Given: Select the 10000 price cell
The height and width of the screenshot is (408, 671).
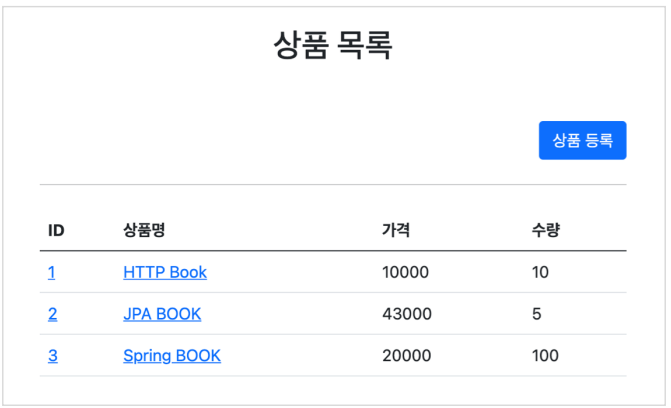Looking at the screenshot, I should click(405, 272).
